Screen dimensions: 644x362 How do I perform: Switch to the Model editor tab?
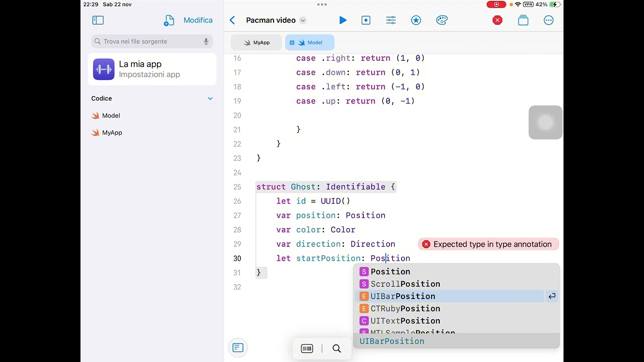(x=310, y=43)
